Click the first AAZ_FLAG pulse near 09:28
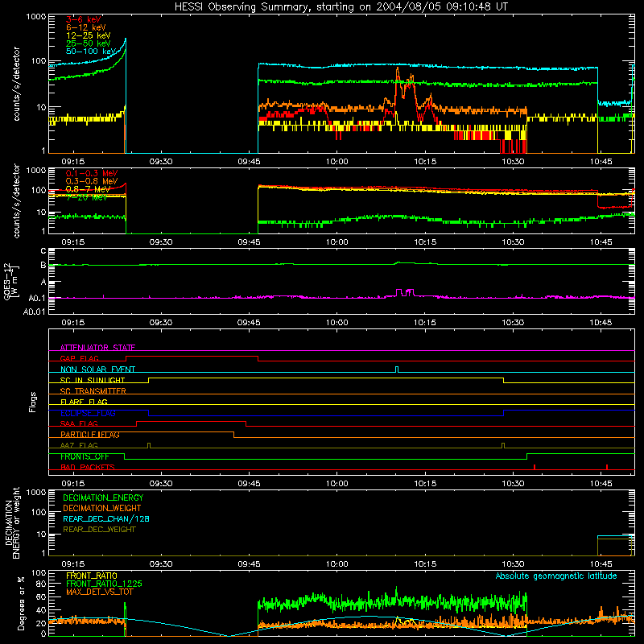This screenshot has width=644, height=644. click(x=149, y=445)
